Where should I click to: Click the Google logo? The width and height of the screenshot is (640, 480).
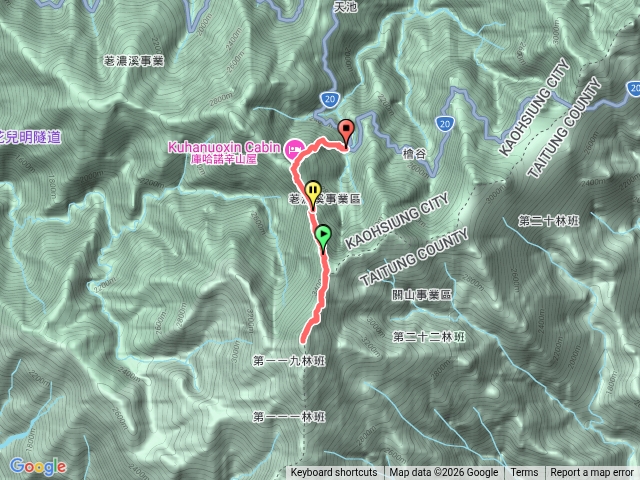(x=38, y=467)
